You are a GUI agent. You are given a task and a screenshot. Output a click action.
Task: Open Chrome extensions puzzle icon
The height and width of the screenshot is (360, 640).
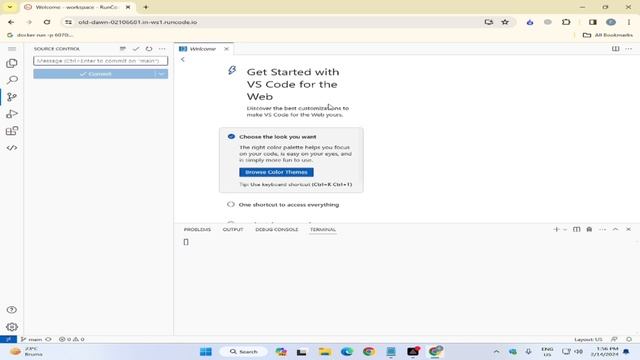(x=566, y=22)
